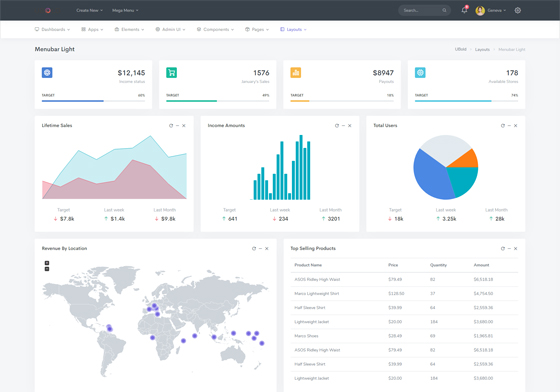
Task: Collapse the Income Amounts card with minus icon
Action: (343, 126)
